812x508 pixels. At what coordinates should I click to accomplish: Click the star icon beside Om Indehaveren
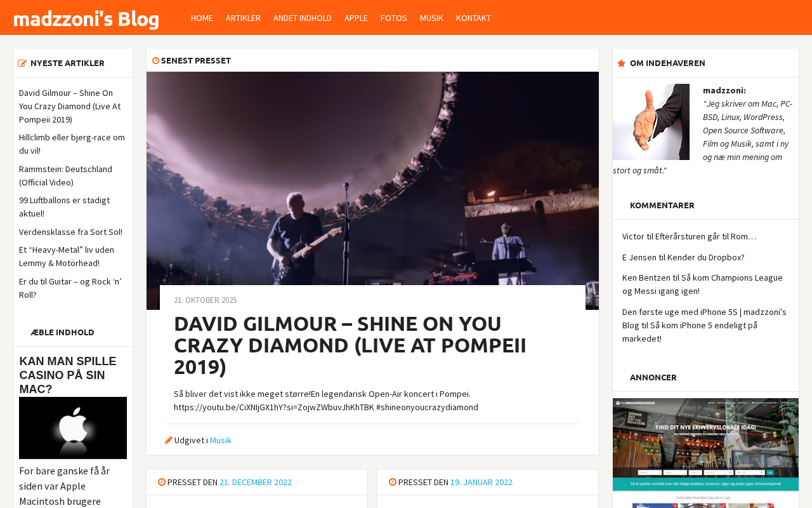[x=621, y=63]
